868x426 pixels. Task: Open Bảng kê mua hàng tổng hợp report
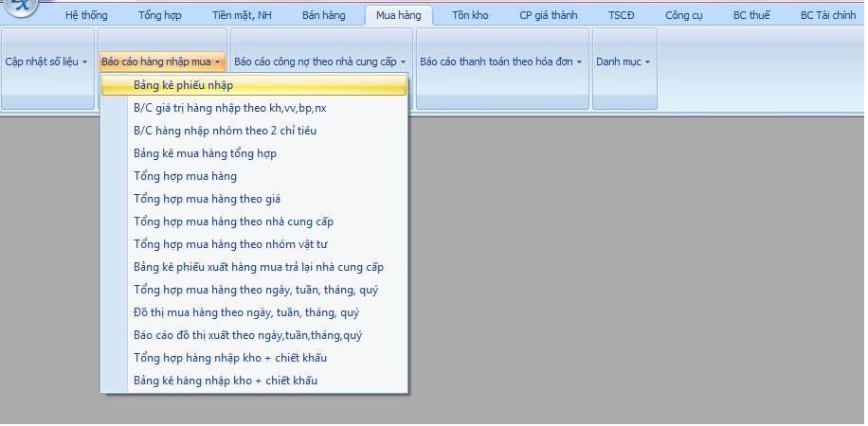click(205, 153)
